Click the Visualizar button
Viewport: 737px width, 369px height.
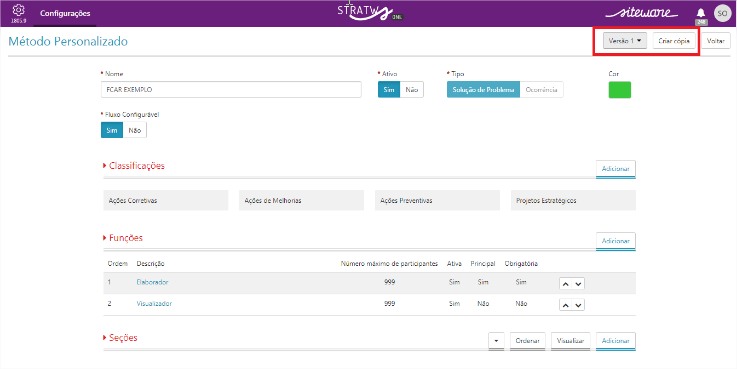[x=571, y=340]
